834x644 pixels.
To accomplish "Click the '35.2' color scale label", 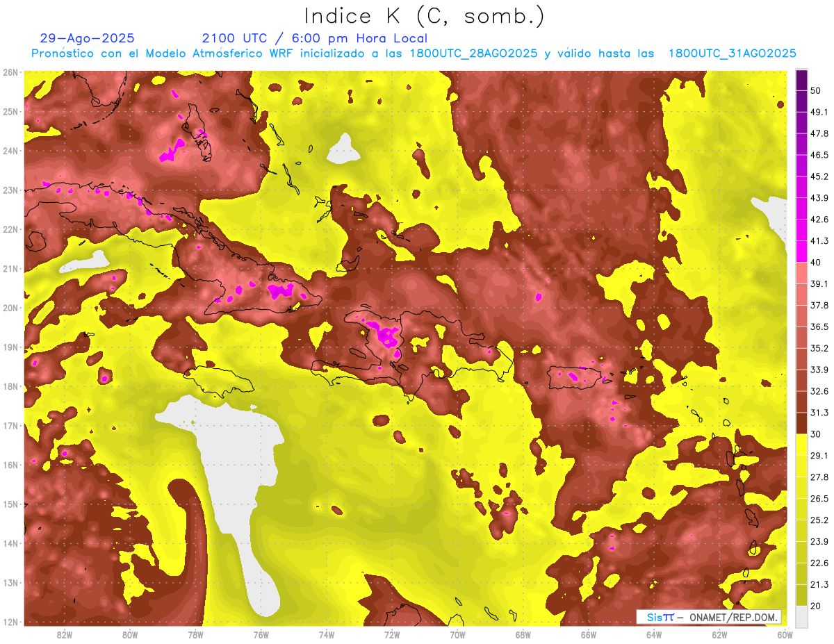I will tap(819, 348).
